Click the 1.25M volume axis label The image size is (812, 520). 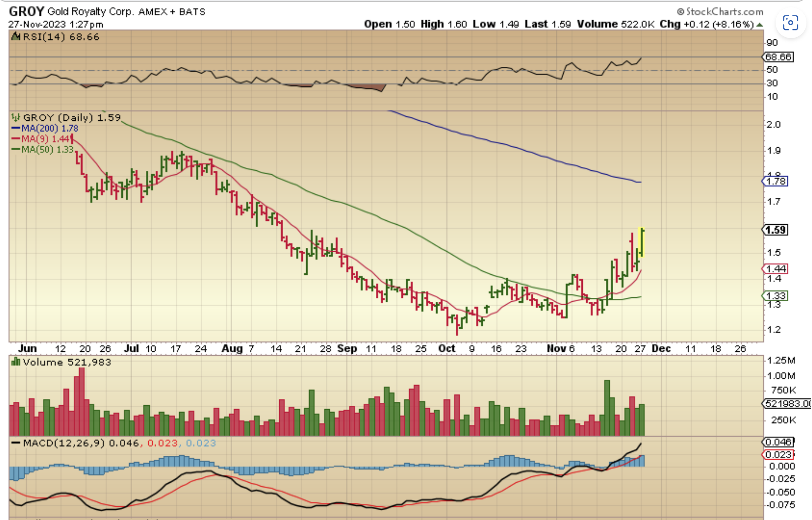782,360
